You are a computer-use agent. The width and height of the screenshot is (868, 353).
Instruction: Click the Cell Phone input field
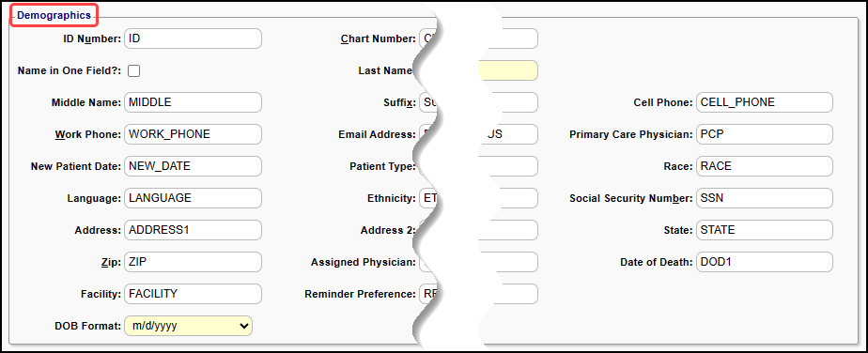coord(765,102)
